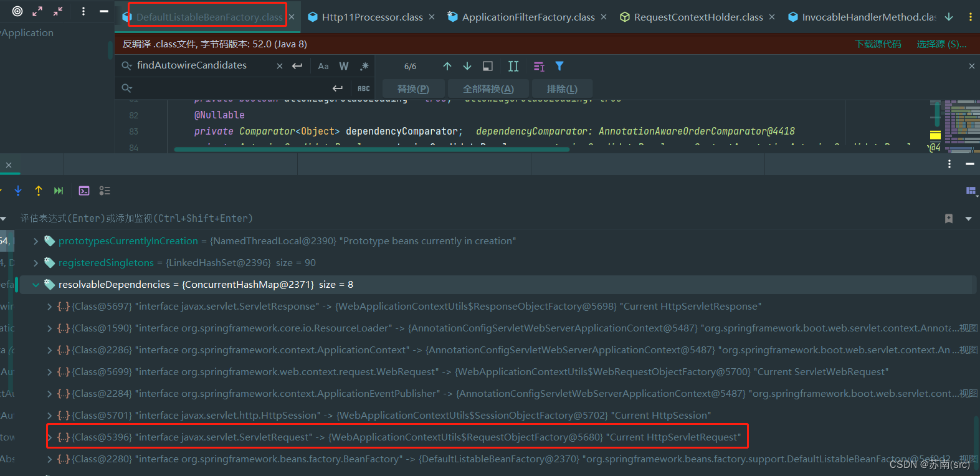Open the debugger layout settings icon
Image resolution: width=980 pixels, height=476 pixels.
pos(971,191)
